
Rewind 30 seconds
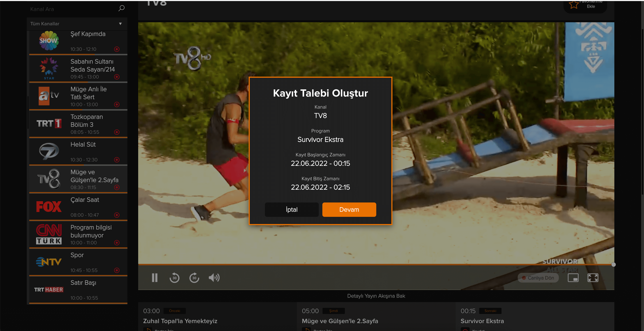[174, 278]
